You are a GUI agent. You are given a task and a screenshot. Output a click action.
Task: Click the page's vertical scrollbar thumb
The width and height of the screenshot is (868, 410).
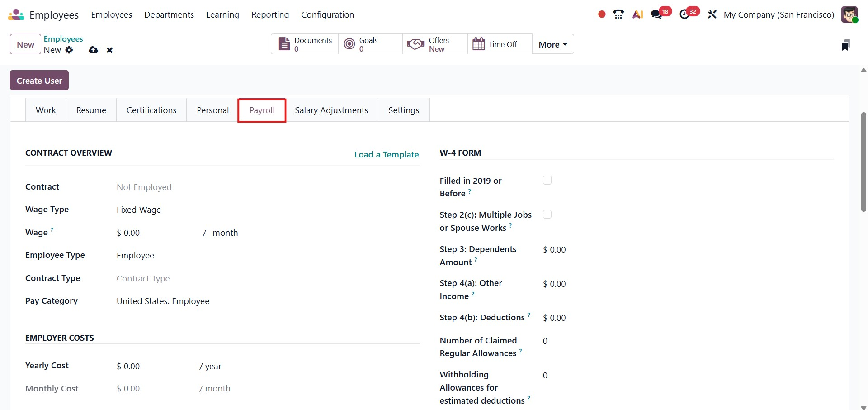tap(863, 162)
